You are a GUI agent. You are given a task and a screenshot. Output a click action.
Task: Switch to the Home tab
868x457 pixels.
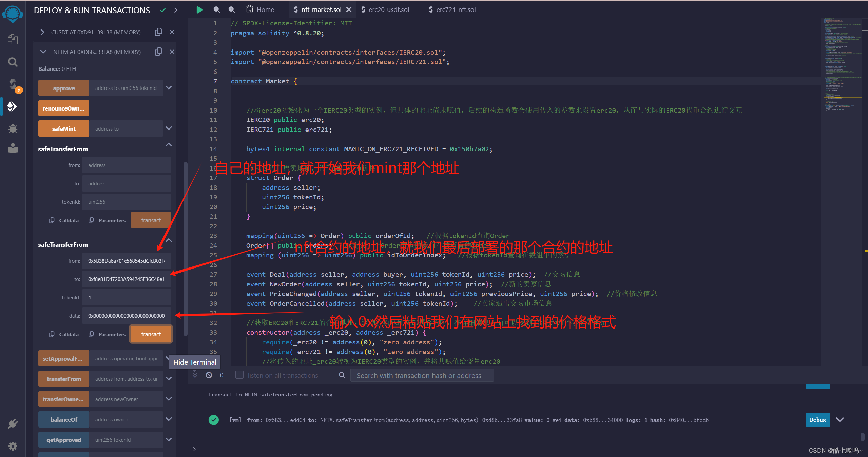pyautogui.click(x=260, y=9)
